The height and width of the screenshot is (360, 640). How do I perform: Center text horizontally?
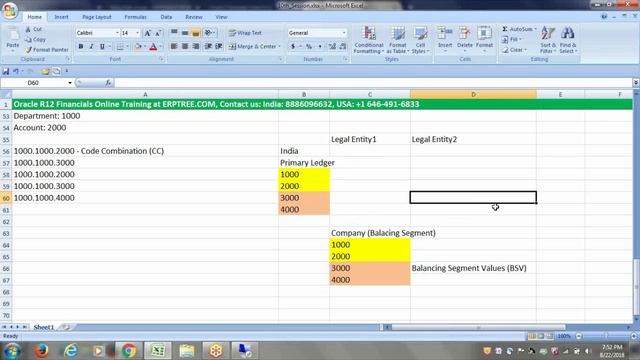(x=185, y=47)
